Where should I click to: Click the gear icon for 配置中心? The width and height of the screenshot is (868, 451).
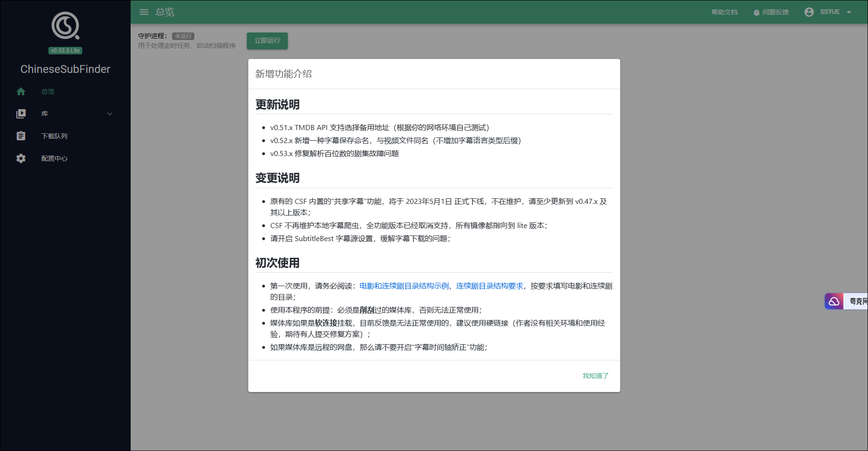(x=21, y=158)
